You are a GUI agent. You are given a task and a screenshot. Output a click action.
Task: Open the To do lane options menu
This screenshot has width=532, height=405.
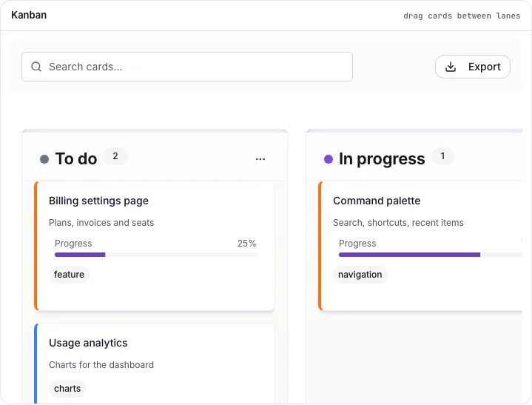260,159
